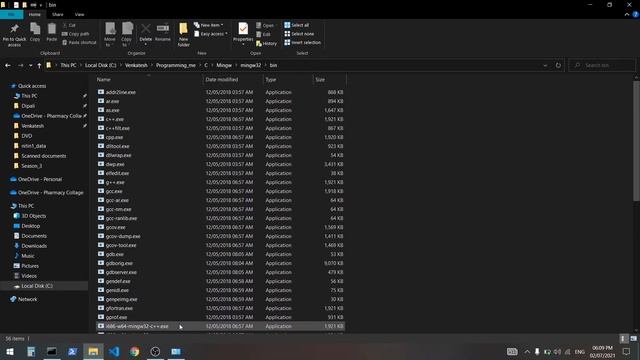Open the New item dropdown
Image resolution: width=640 pixels, height=360 pixels.
pyautogui.click(x=209, y=25)
